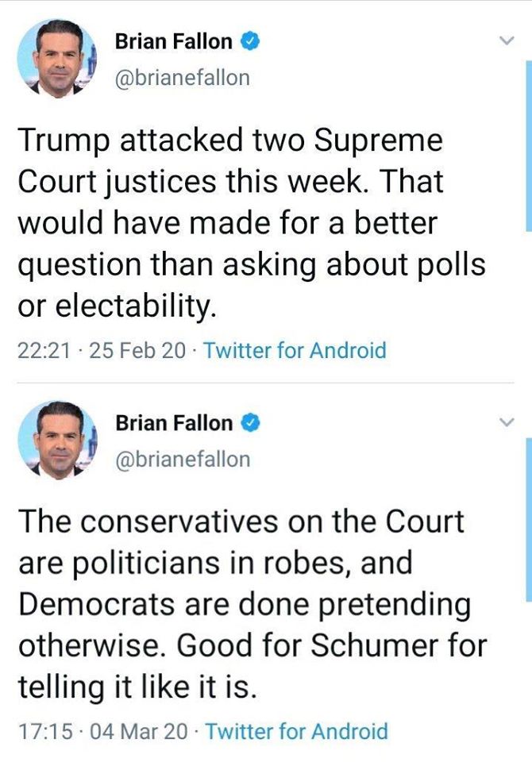
Task: Open Brian Fallon's name on the bottom tweet
Action: [174, 423]
